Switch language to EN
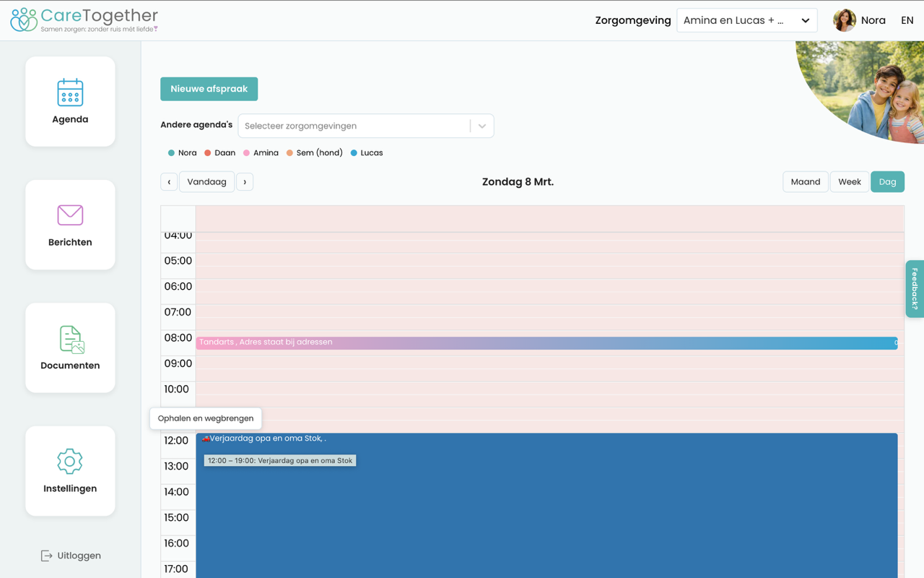 tap(907, 20)
